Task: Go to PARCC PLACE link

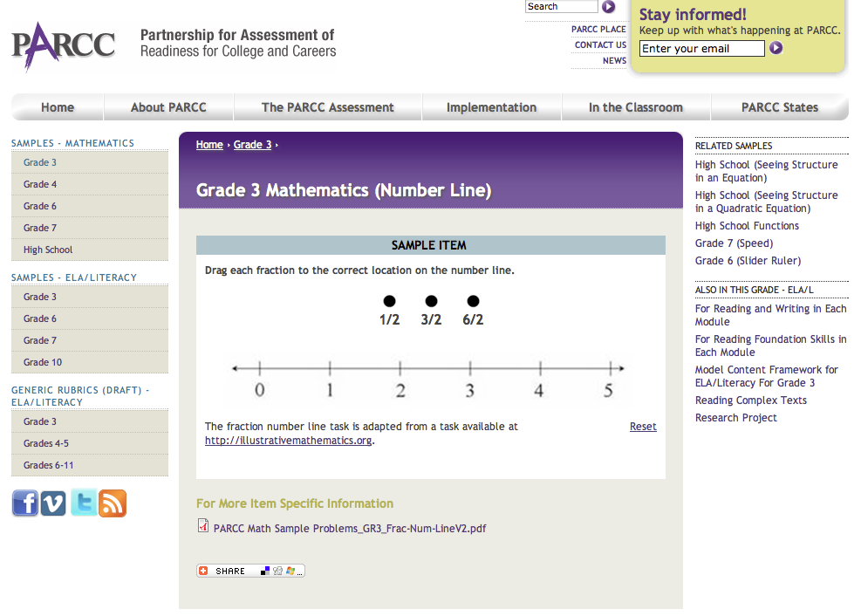Action: tap(598, 29)
